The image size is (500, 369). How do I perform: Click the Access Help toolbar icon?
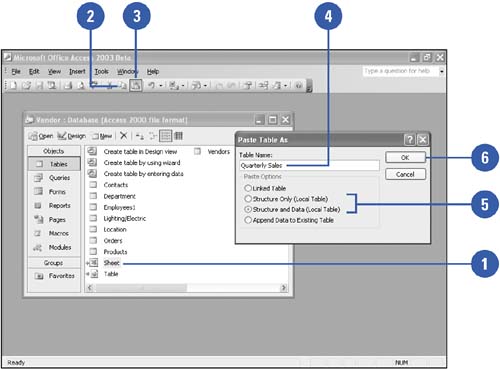tap(299, 86)
